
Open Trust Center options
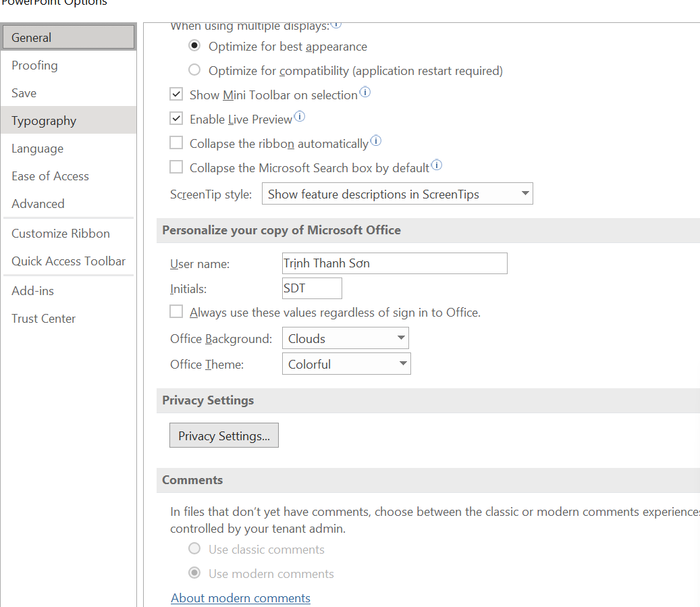click(69, 319)
